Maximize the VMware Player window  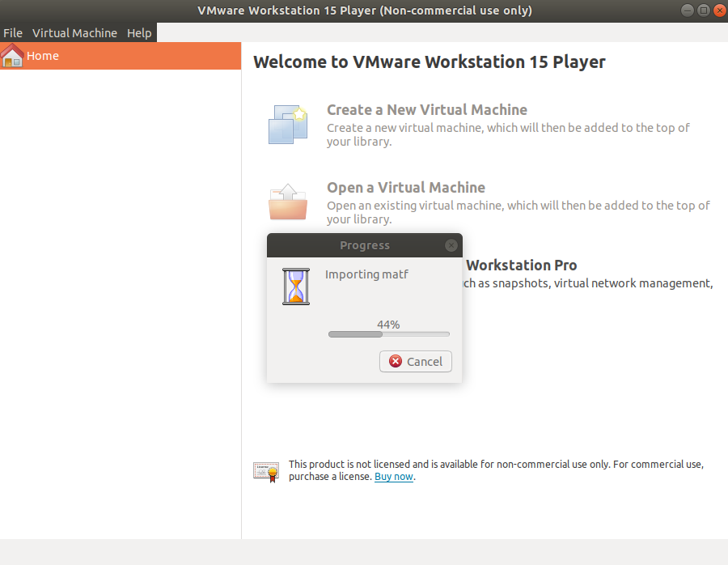[704, 11]
